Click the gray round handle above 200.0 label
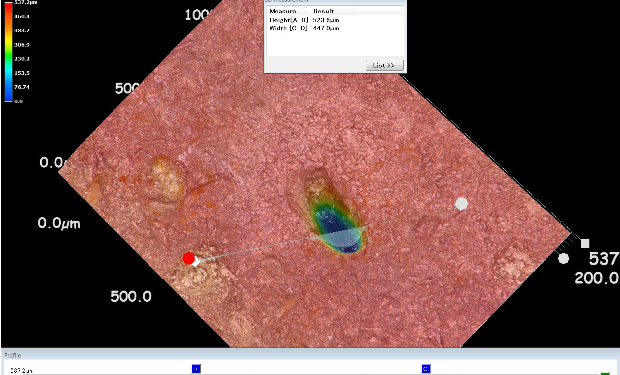Screen dimensions: 620x375 pyautogui.click(x=563, y=259)
